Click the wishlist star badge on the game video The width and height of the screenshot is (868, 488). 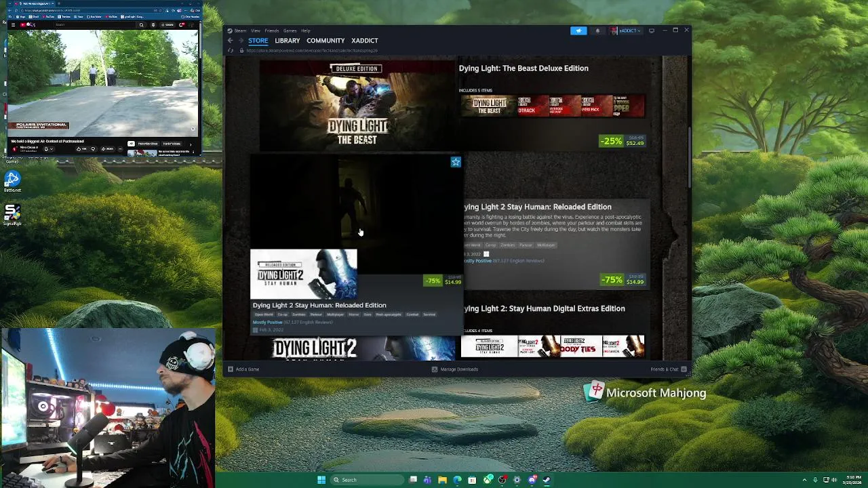[456, 162]
